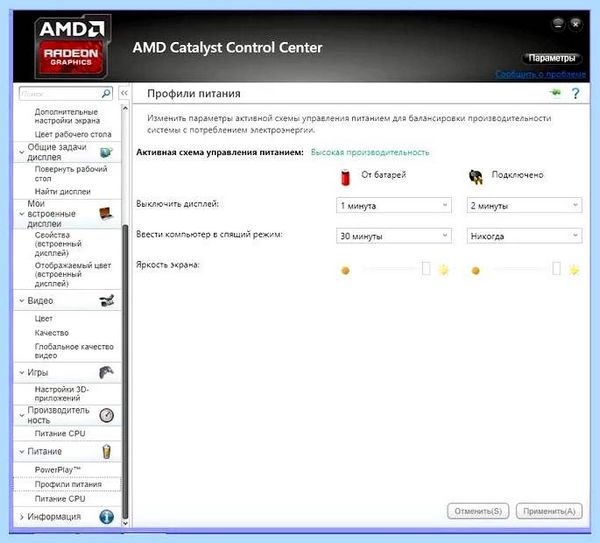Image resolution: width=600 pixels, height=543 pixels.
Task: Click the gamepad icon beside Игры
Action: pos(106,372)
